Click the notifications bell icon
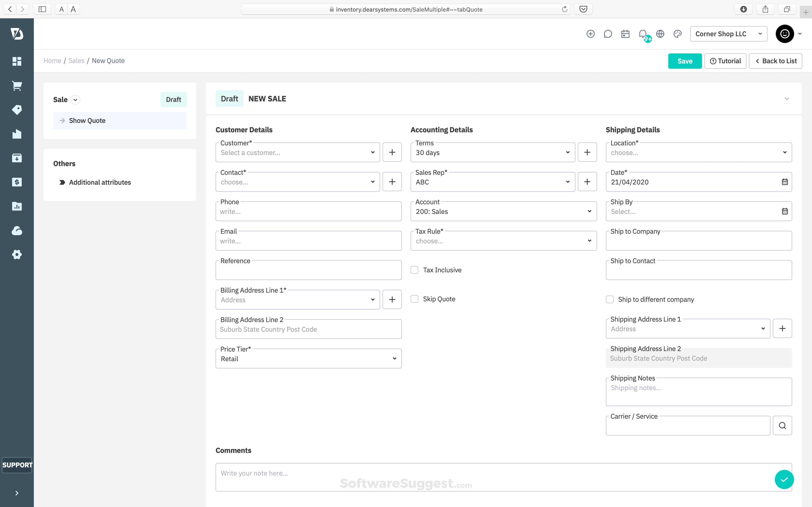 643,34
